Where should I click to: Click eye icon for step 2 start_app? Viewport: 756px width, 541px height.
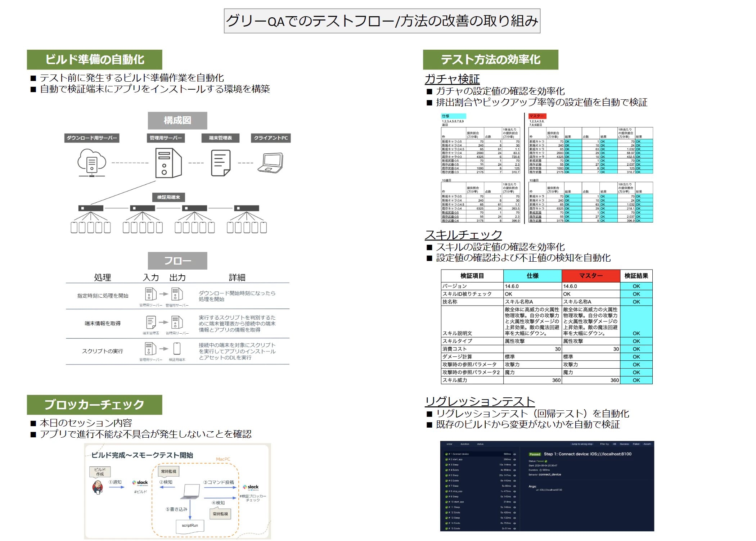tap(514, 460)
